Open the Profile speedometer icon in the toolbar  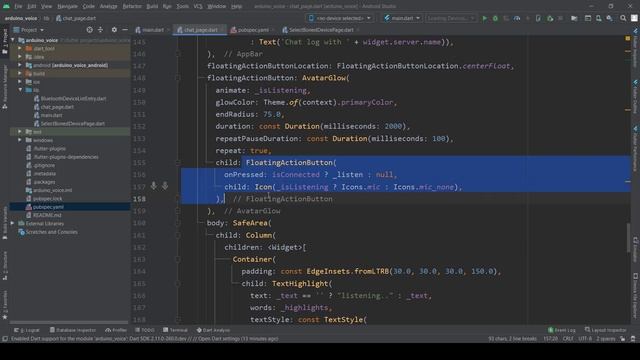[517, 18]
